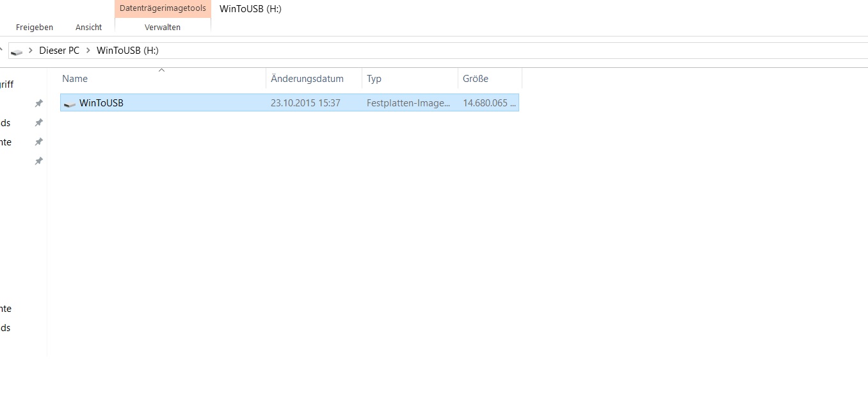Click the pin icon beside 'nte' item
The image size is (868, 415).
38,142
